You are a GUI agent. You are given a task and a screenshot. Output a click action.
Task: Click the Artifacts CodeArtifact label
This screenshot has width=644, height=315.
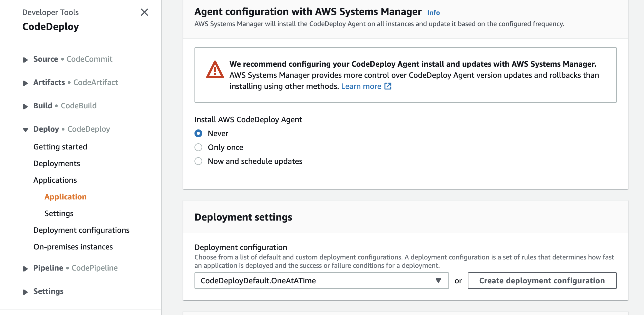(x=76, y=82)
